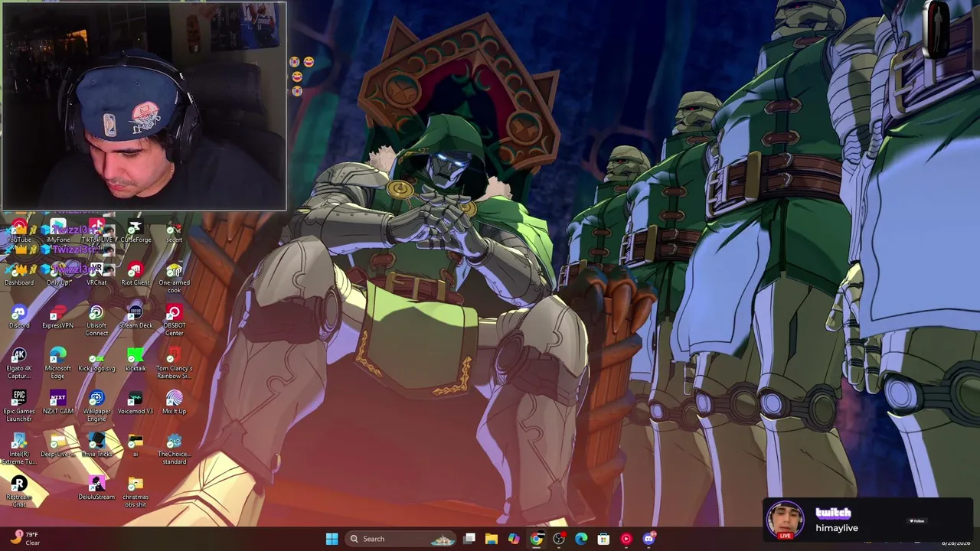The image size is (980, 551).
Task: Select the kicktalk desktop icon
Action: (x=136, y=359)
